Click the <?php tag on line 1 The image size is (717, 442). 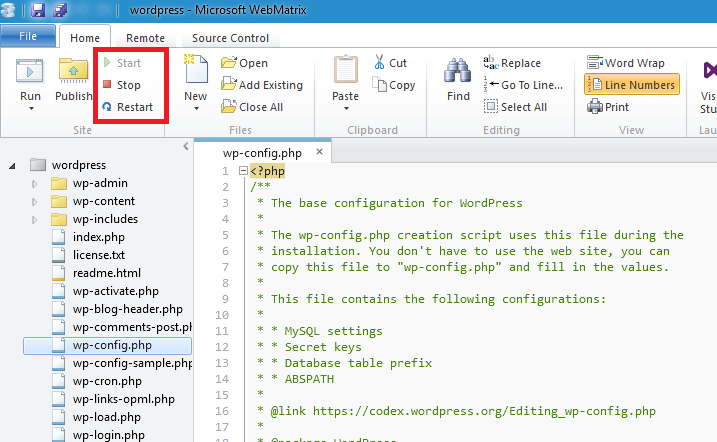(x=268, y=171)
